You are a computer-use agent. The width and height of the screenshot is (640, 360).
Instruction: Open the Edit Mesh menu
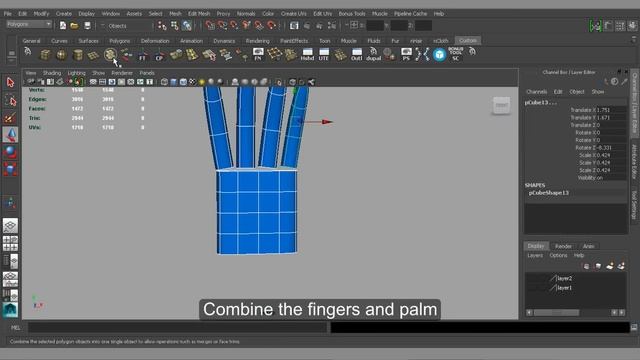199,13
